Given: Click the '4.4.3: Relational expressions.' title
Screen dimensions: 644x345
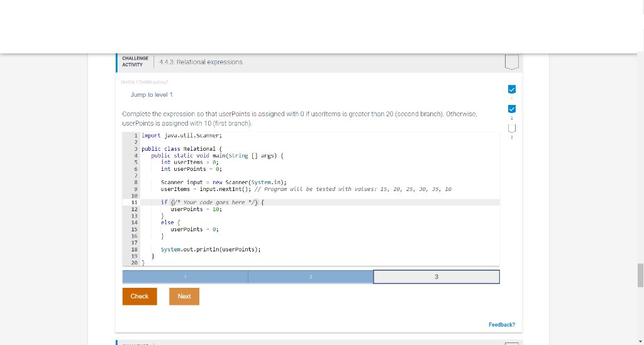Looking at the screenshot, I should (x=201, y=62).
